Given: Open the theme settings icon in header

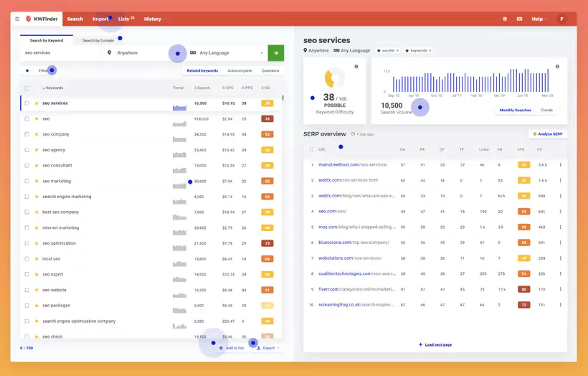Looking at the screenshot, I should (505, 19).
